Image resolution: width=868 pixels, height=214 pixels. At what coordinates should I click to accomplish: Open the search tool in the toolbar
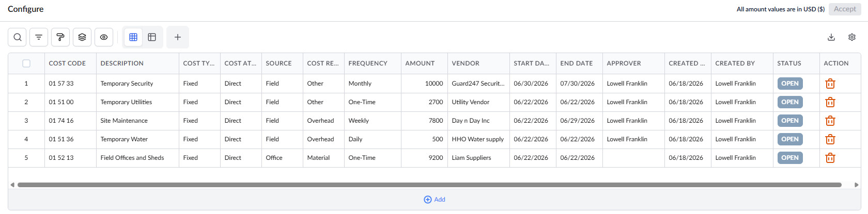coord(18,37)
